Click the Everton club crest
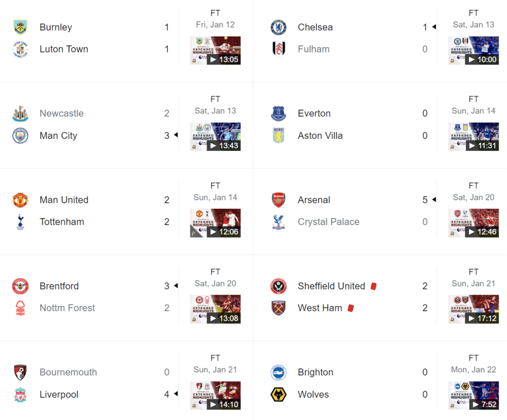507x420 pixels. pyautogui.click(x=279, y=114)
